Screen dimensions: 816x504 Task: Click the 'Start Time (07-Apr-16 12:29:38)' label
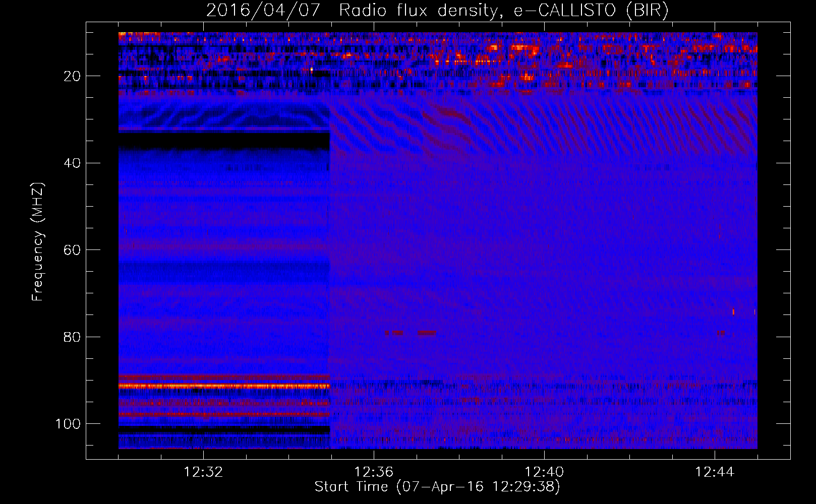[437, 487]
